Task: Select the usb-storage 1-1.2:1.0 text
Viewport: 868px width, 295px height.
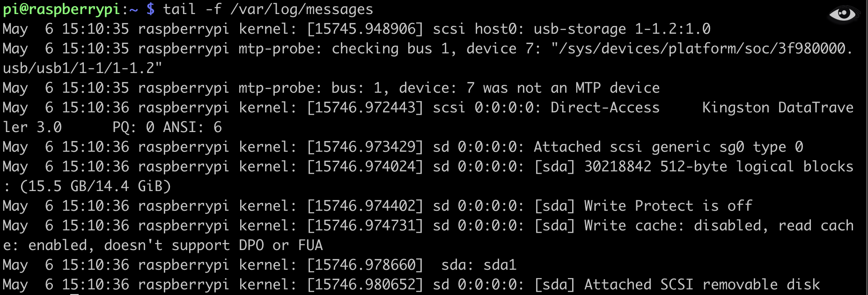Action: point(622,29)
